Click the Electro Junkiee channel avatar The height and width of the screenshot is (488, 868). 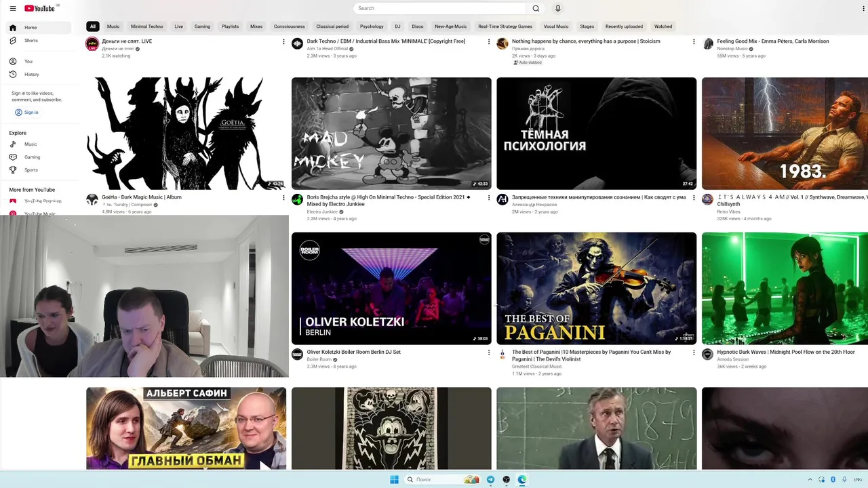pos(297,199)
